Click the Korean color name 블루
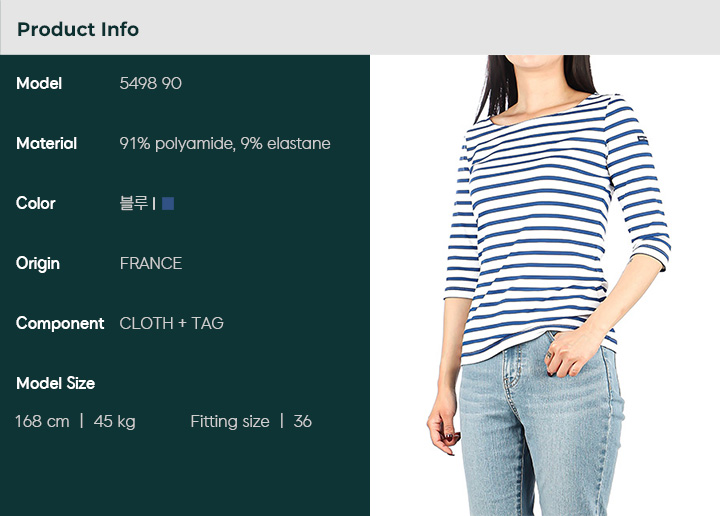The width and height of the screenshot is (720, 516). click(x=134, y=203)
